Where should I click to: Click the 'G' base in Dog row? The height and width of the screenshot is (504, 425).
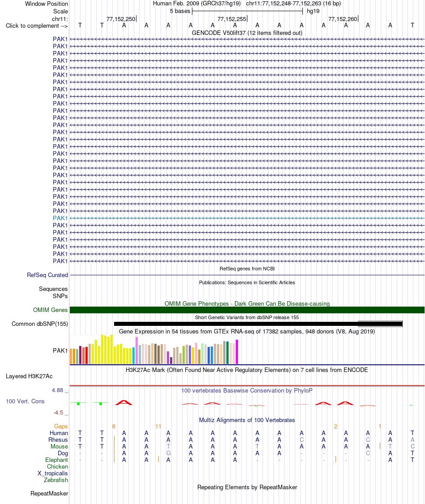168,453
